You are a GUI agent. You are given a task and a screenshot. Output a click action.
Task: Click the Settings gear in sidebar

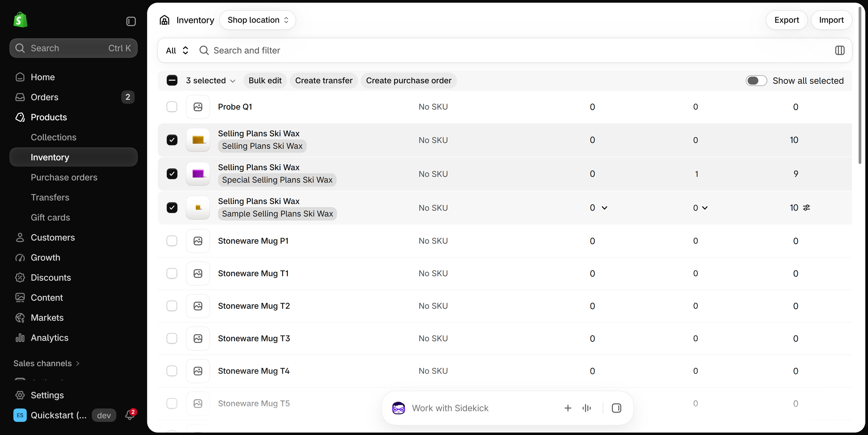(x=20, y=395)
